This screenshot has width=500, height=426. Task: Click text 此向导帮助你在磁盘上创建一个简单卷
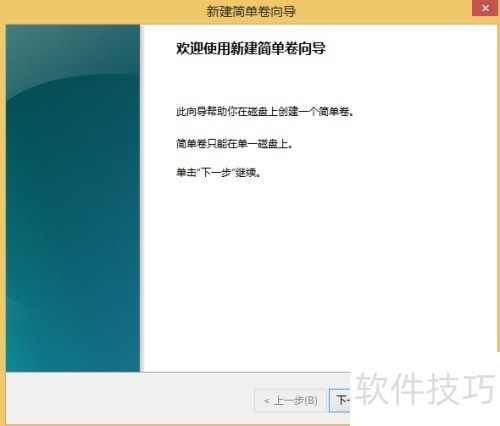click(x=265, y=111)
